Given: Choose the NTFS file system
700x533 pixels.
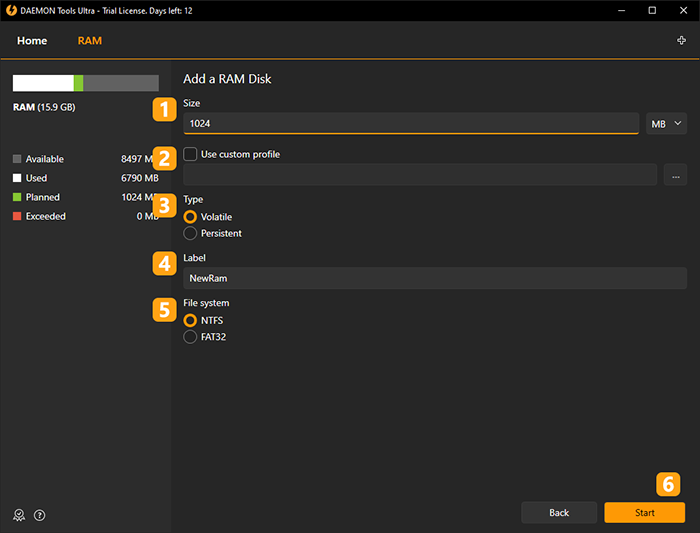Looking at the screenshot, I should tap(190, 321).
